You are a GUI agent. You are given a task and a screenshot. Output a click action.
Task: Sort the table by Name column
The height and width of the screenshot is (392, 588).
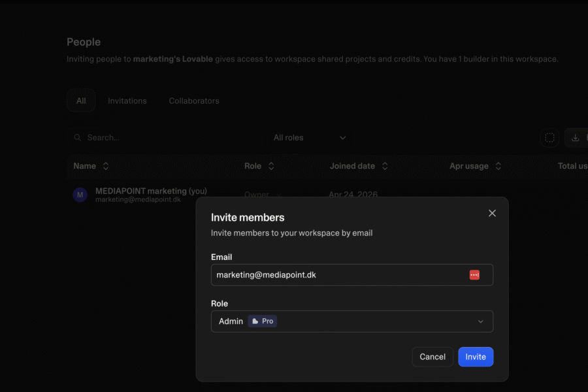pos(91,166)
